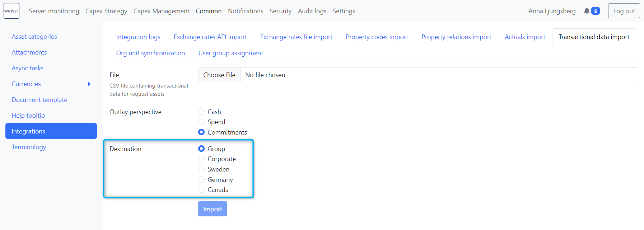The image size is (644, 230).
Task: Open Settings in the top navigation
Action: coord(344,11)
